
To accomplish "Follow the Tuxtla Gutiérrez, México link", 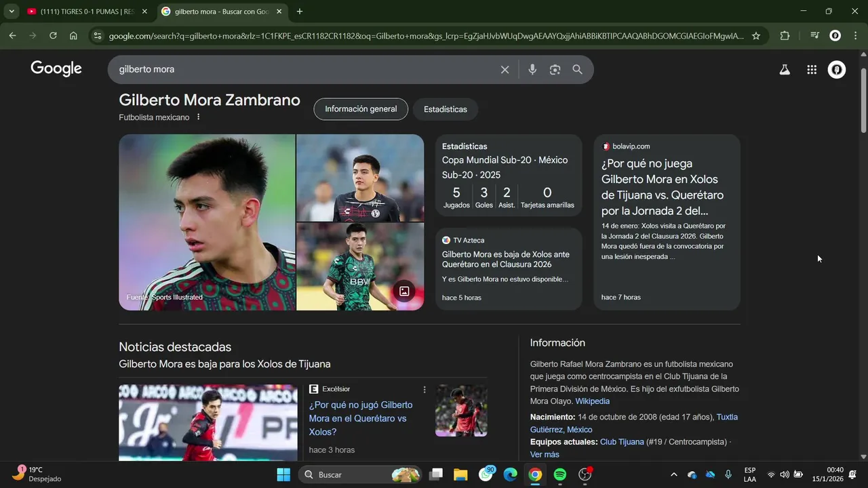I will click(634, 423).
